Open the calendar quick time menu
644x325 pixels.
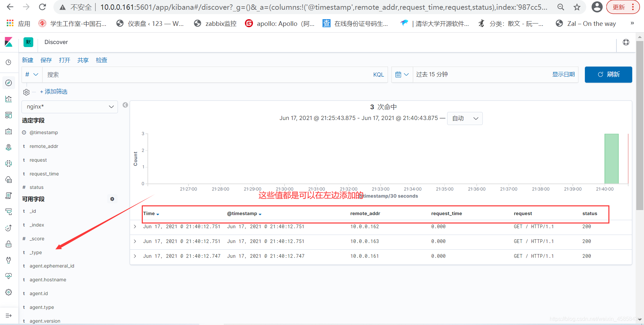click(x=402, y=75)
